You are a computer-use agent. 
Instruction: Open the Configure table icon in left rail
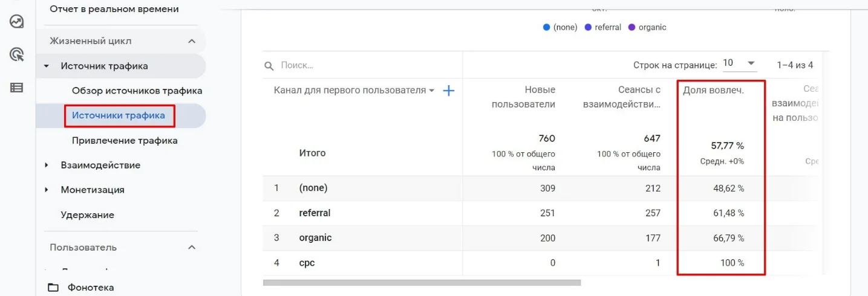coord(17,88)
